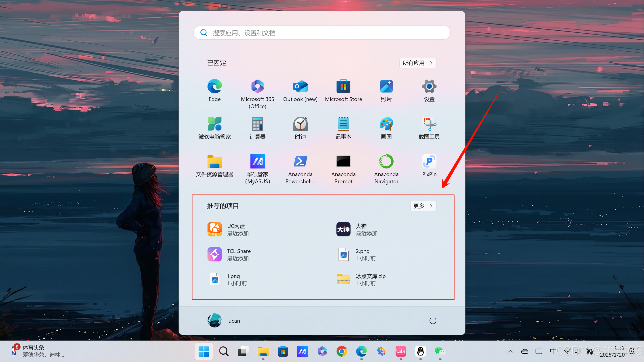Click the power button

432,320
